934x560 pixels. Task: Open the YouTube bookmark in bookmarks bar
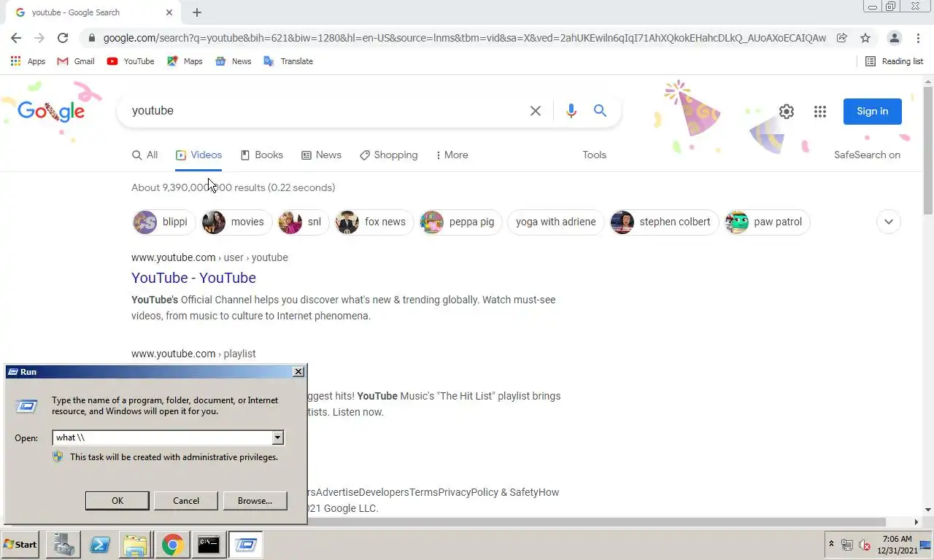click(x=131, y=61)
